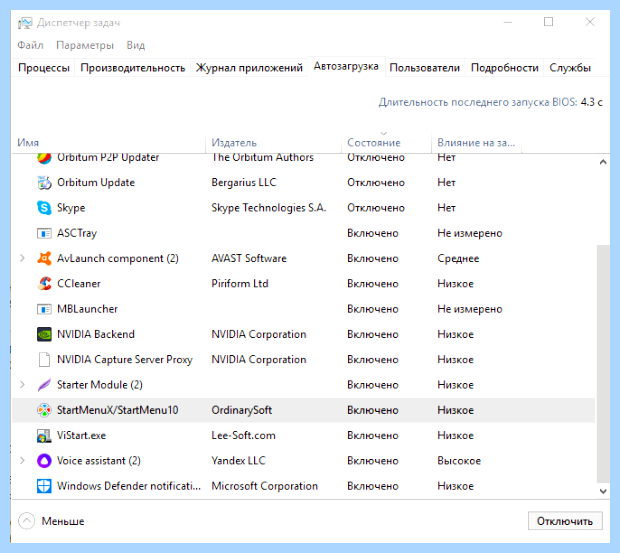Click the Windows Defender notification shield icon
The image size is (620, 553).
coord(44,486)
